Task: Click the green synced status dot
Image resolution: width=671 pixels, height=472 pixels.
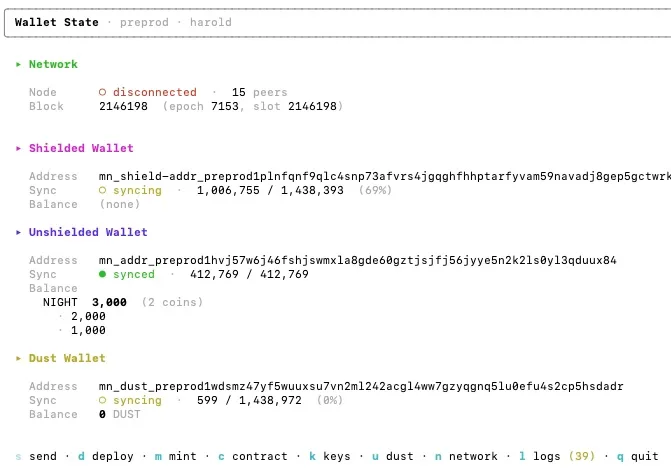Action: pyautogui.click(x=102, y=274)
